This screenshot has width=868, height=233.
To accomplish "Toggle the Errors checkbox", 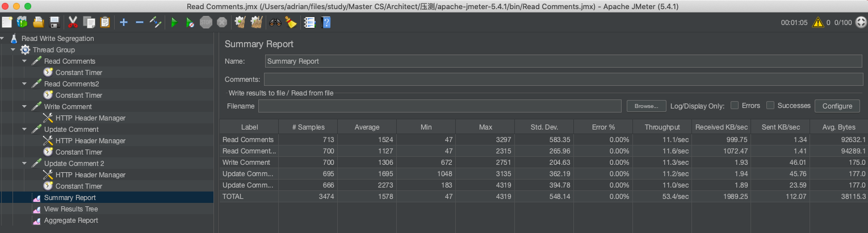I will (x=735, y=105).
